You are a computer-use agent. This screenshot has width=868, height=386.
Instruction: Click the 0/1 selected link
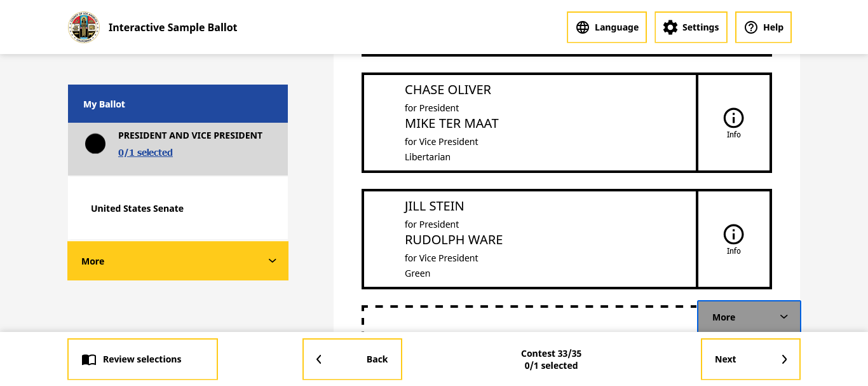click(x=146, y=153)
